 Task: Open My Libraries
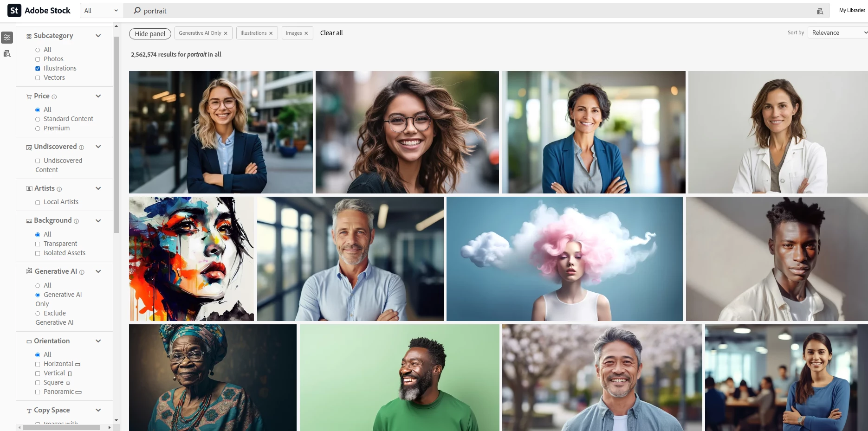[x=852, y=10]
